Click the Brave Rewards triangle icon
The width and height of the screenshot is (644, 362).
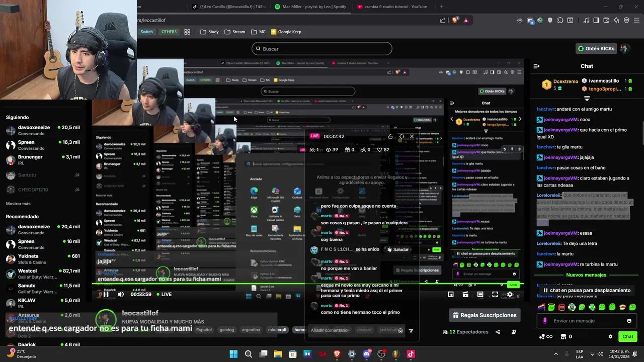pos(466,20)
